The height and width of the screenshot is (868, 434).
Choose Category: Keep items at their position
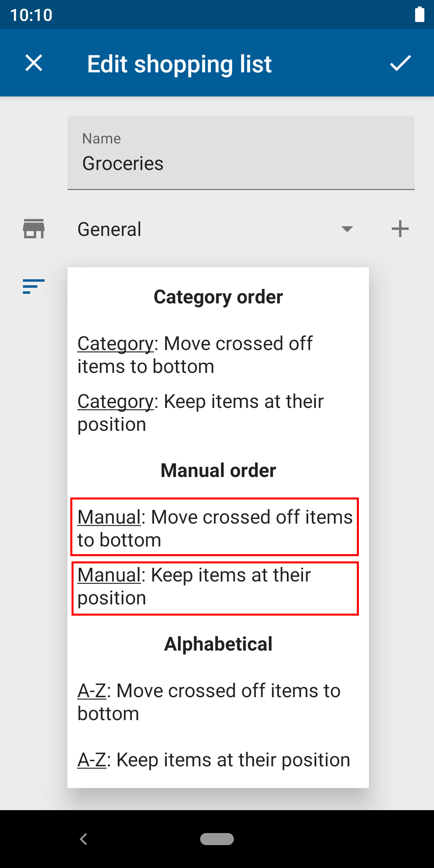(x=218, y=413)
